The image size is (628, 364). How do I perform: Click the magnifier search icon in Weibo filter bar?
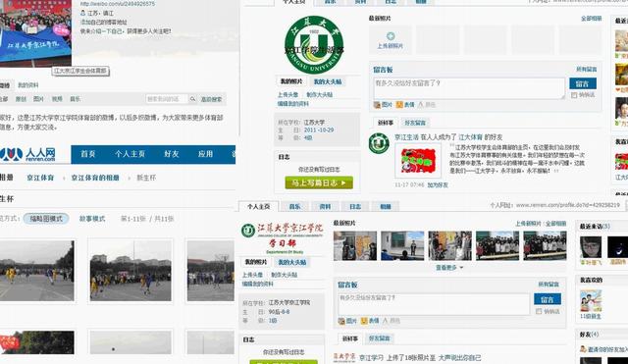[193, 99]
